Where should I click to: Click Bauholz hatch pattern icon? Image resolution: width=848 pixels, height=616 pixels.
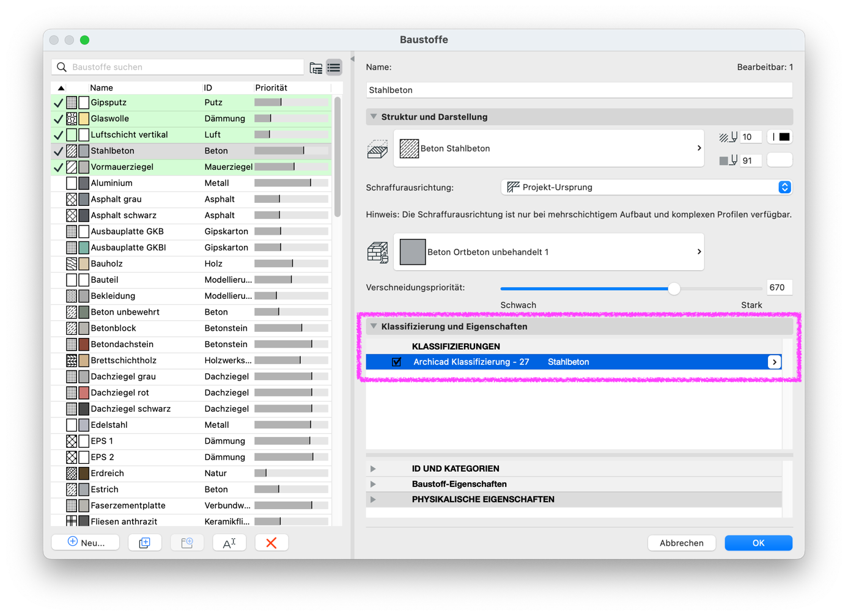tap(72, 264)
